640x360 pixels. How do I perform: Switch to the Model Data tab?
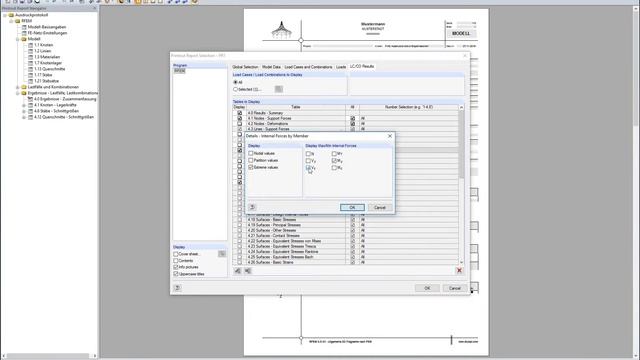pos(271,67)
